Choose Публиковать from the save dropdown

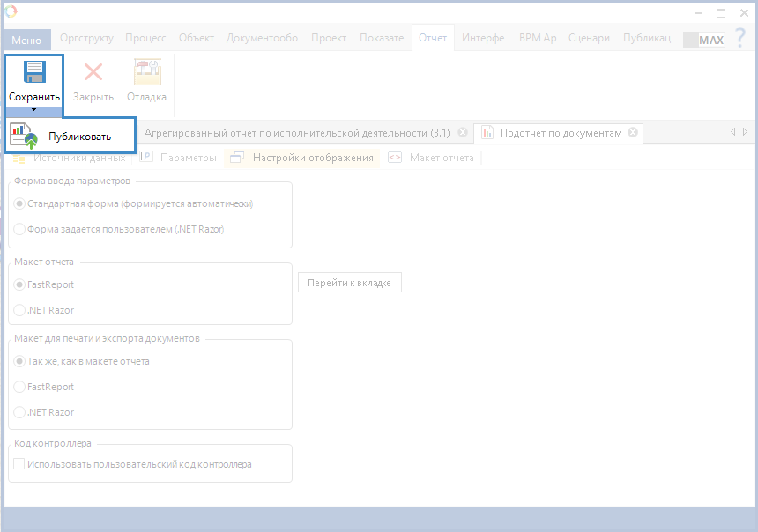pos(71,136)
